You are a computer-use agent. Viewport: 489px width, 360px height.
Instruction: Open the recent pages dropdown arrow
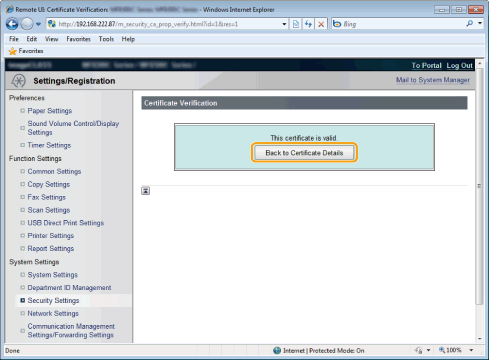pos(38,24)
